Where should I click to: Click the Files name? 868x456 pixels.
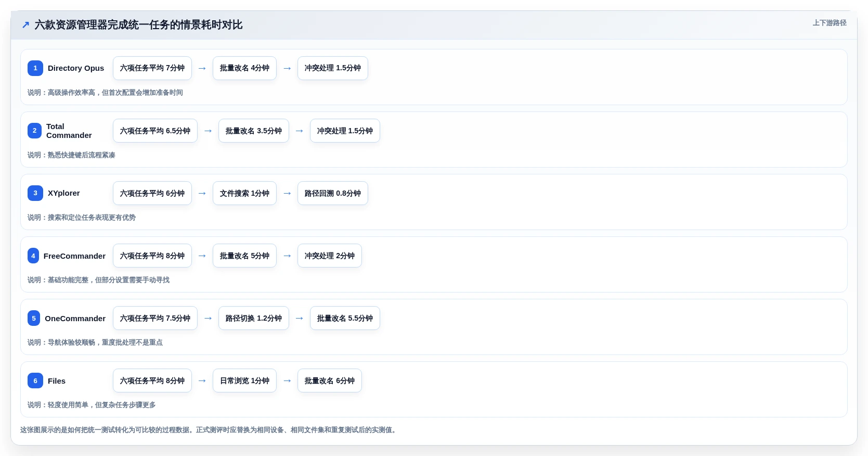pos(57,381)
